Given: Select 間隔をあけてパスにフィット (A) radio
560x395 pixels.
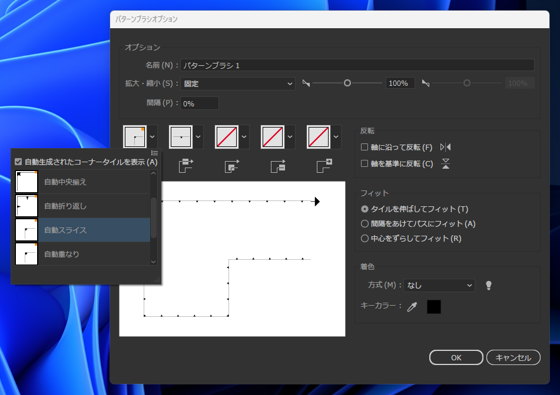Looking at the screenshot, I should (364, 224).
